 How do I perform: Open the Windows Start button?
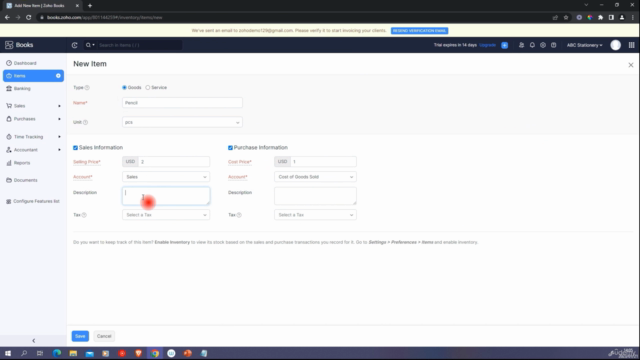pyautogui.click(x=8, y=353)
